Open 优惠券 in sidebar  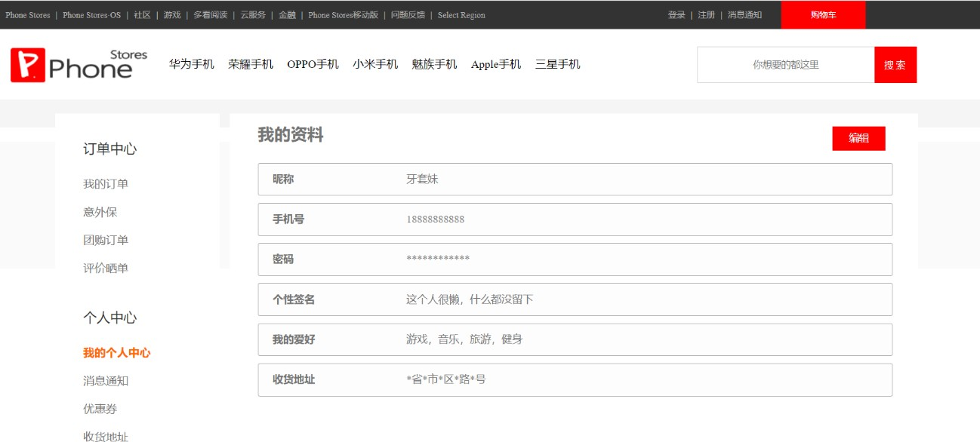(100, 409)
